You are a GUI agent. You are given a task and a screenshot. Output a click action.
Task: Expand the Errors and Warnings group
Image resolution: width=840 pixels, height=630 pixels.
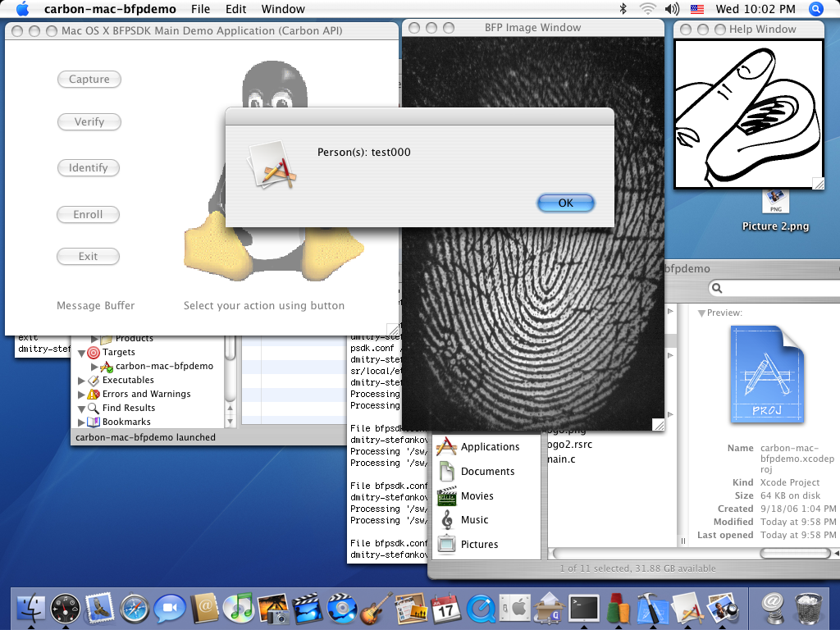coord(81,395)
